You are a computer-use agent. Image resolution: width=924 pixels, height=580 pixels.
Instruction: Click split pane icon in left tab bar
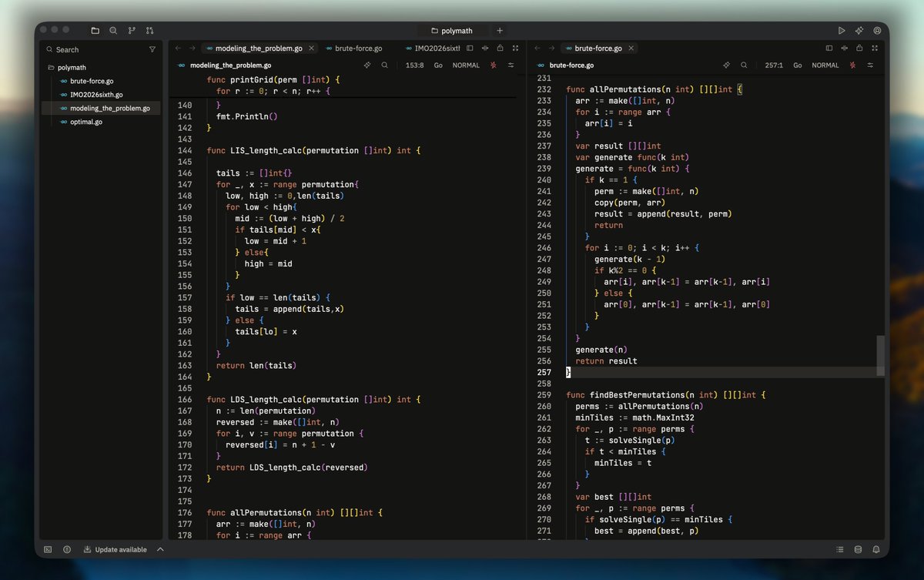[470, 48]
